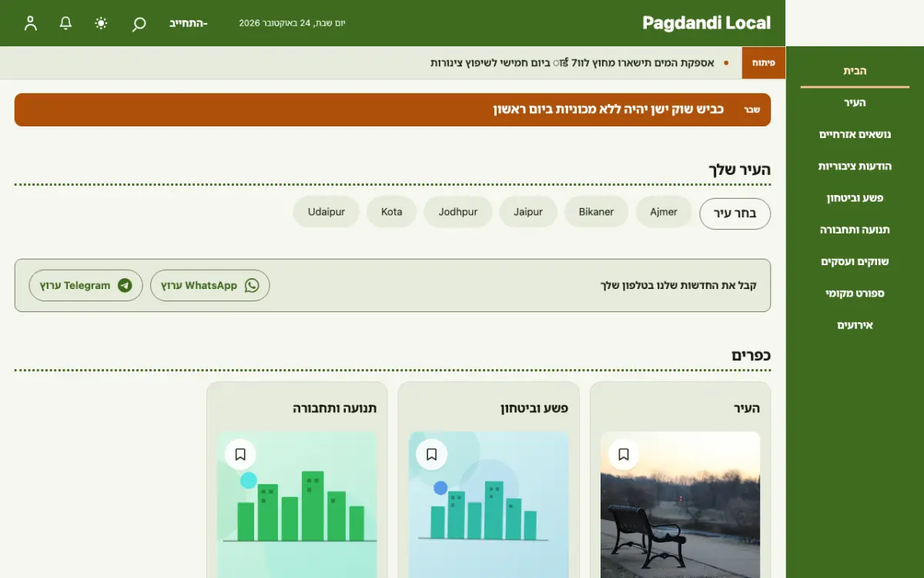The height and width of the screenshot is (578, 924).
Task: Open תנועה ותחבורה in the sidebar
Action: click(x=855, y=230)
